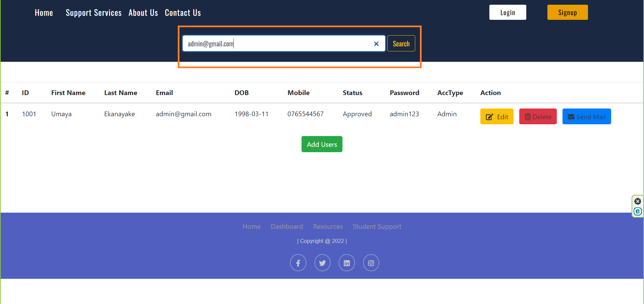Click the Last Name cell Ekanayake
The width and height of the screenshot is (644, 304).
pyautogui.click(x=119, y=114)
